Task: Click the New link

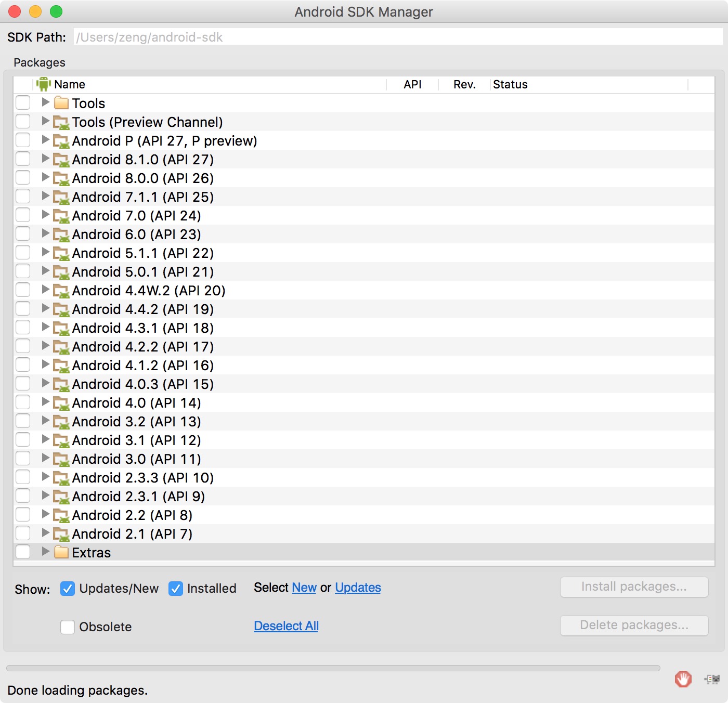Action: click(304, 588)
